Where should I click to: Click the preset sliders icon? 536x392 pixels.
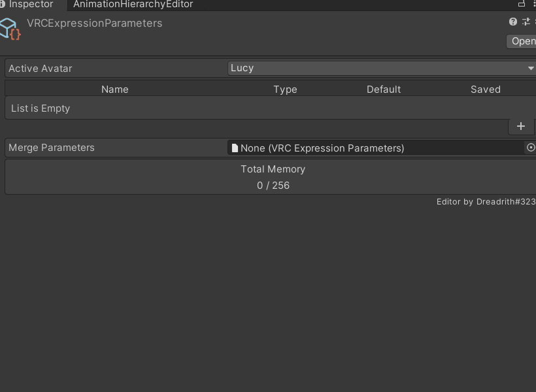click(526, 22)
